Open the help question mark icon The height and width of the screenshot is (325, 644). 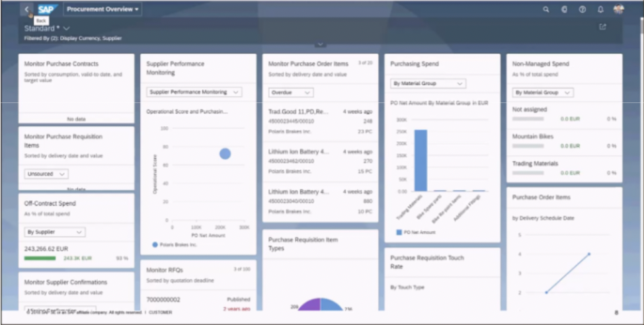tap(583, 9)
